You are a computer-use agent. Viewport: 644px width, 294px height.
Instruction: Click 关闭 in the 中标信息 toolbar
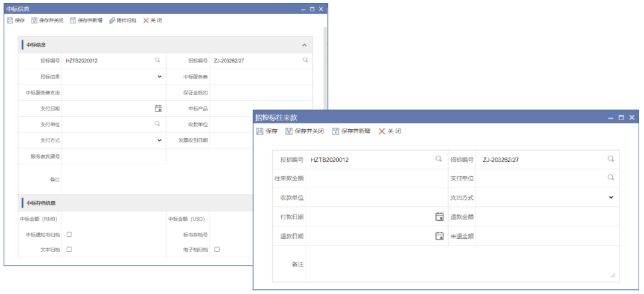click(x=152, y=20)
